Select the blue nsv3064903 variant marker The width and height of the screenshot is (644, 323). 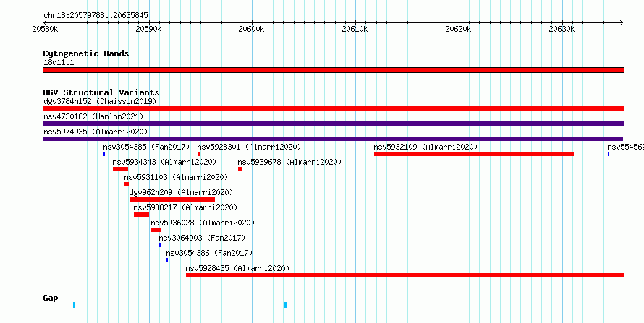click(160, 245)
